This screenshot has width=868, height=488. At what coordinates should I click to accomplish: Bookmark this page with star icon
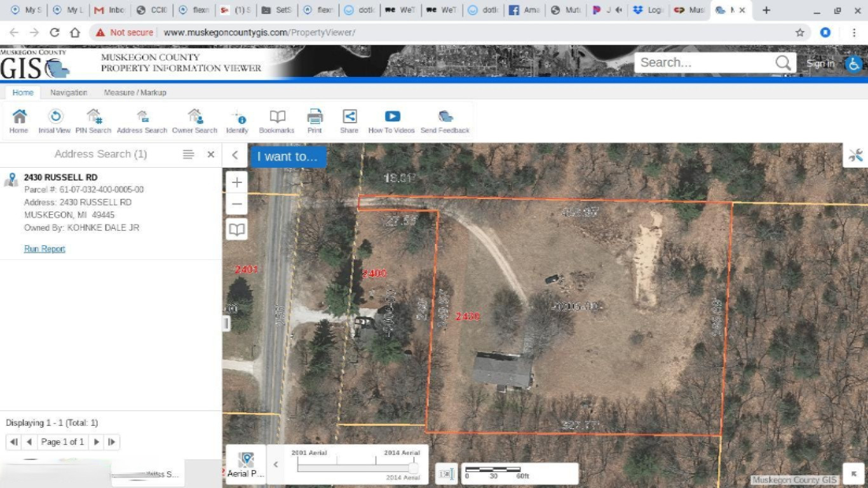tap(800, 32)
